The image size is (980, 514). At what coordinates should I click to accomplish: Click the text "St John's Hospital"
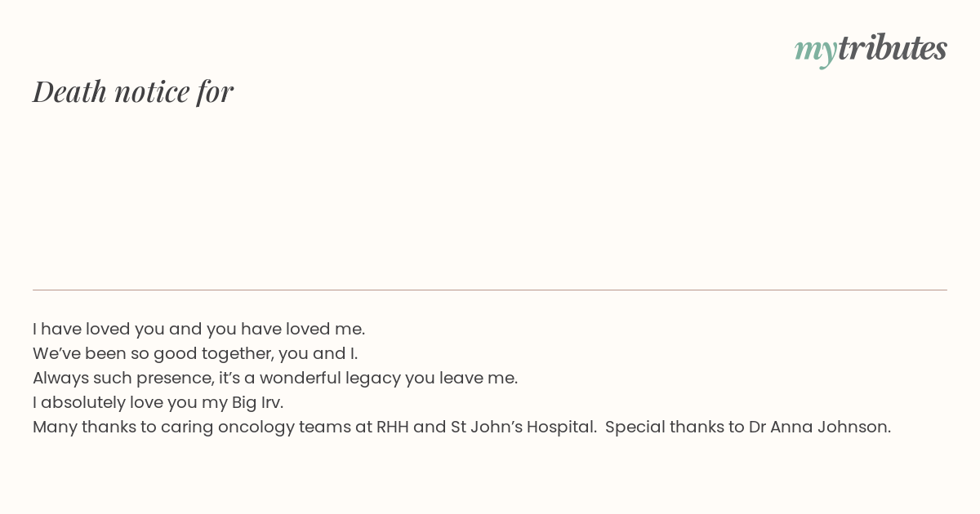pos(522,427)
